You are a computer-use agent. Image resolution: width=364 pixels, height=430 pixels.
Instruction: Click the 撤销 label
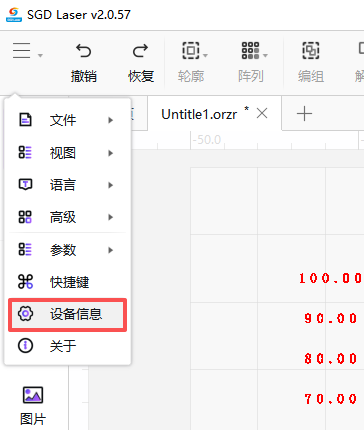(x=84, y=76)
